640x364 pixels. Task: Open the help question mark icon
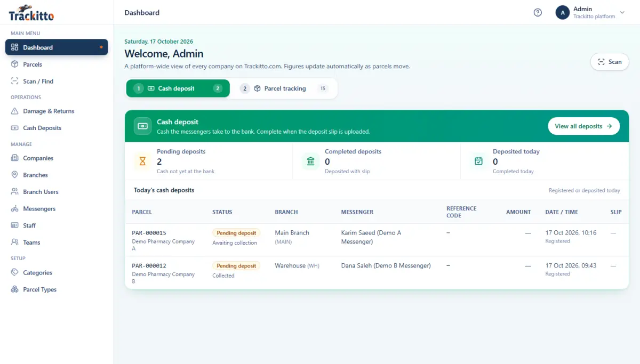click(x=538, y=13)
